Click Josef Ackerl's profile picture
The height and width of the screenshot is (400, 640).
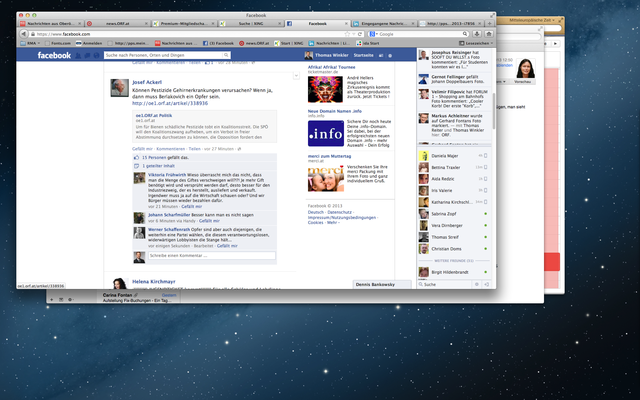(x=120, y=88)
